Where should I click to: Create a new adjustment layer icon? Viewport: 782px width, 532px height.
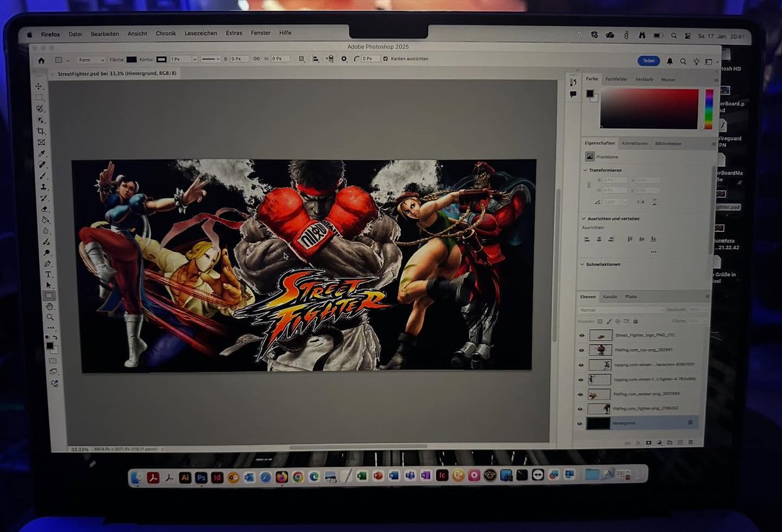coord(659,442)
